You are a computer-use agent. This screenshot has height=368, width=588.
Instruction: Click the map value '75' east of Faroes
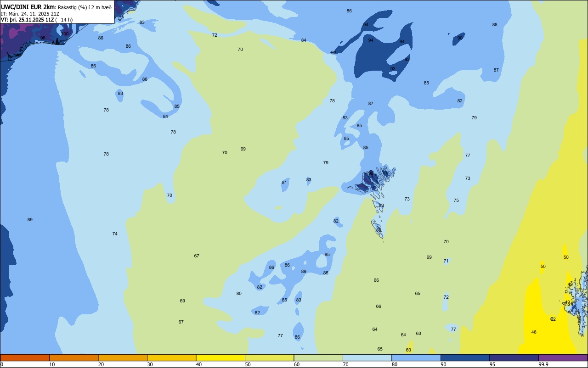tap(456, 201)
